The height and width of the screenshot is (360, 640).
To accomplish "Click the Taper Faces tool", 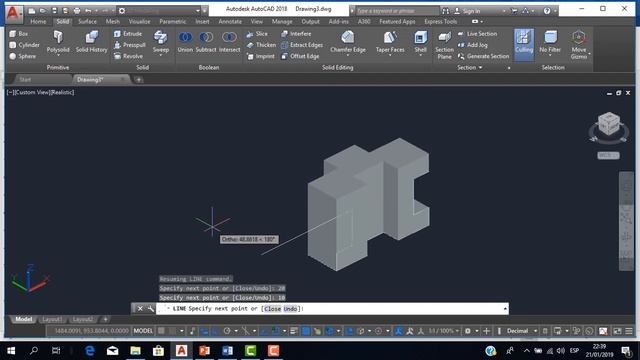I will [x=390, y=42].
